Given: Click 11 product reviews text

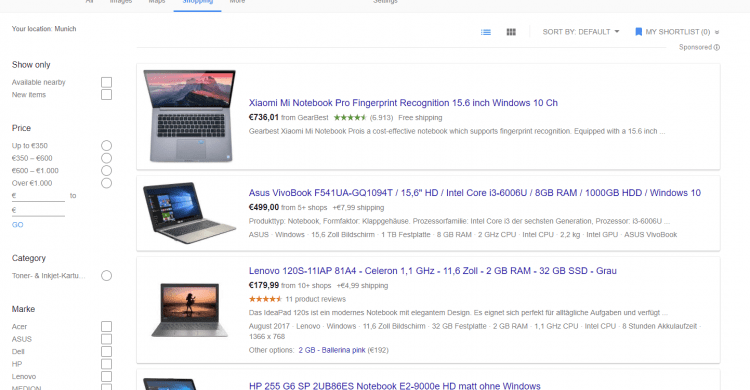Looking at the screenshot, I should pos(316,299).
